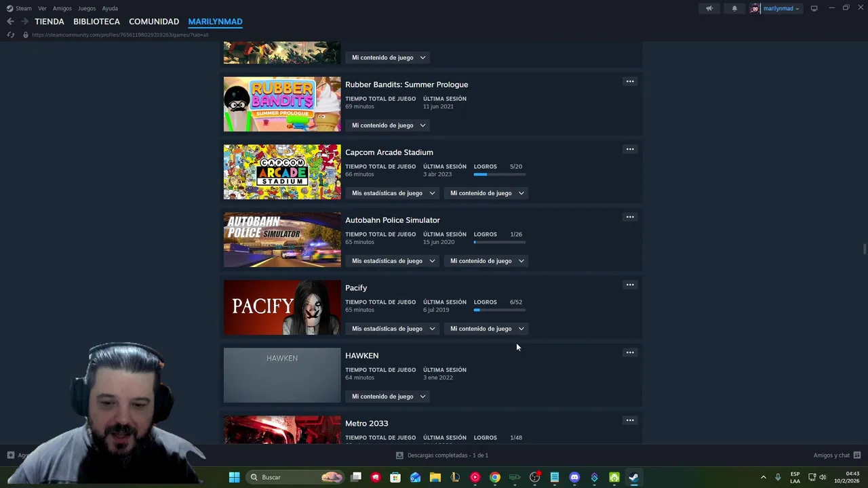
Task: Show hidden system tray icons
Action: click(x=763, y=477)
